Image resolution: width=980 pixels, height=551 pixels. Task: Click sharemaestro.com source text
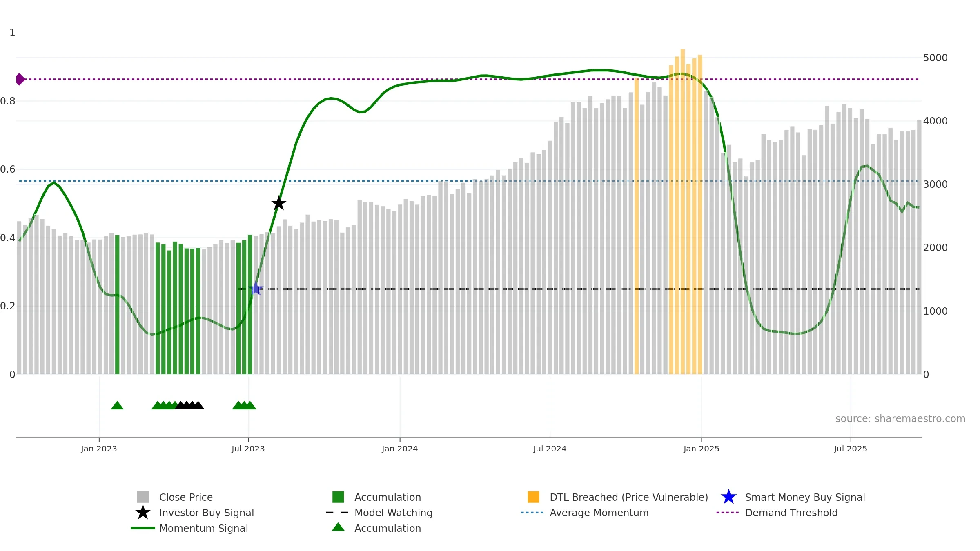tap(900, 419)
